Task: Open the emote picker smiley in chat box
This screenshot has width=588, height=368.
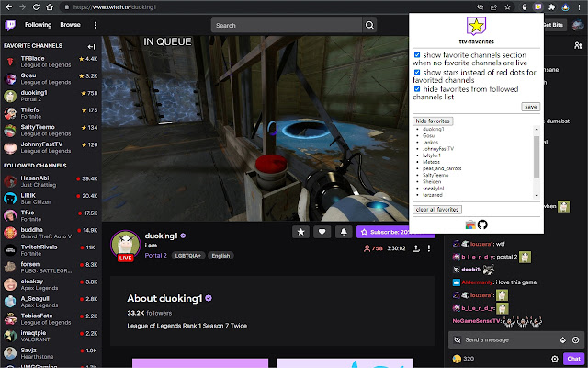Action: [576, 339]
